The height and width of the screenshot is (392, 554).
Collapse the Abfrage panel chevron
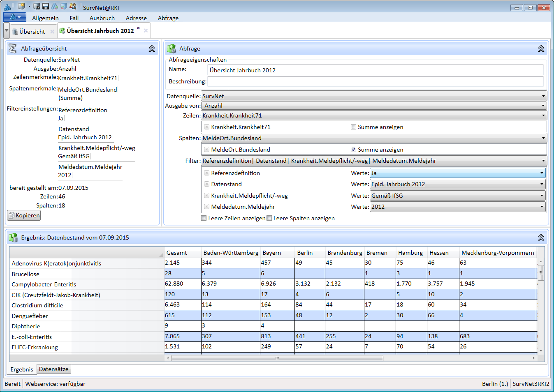[x=541, y=48]
